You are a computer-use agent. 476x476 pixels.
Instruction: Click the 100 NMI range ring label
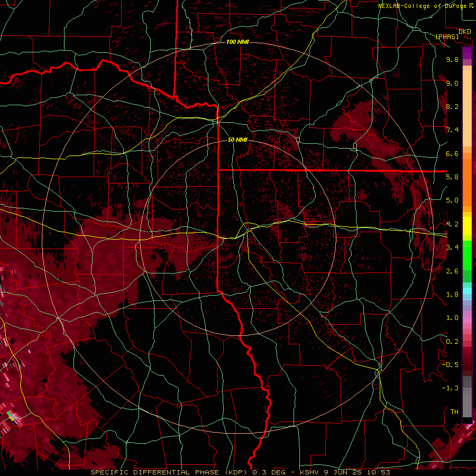pyautogui.click(x=237, y=42)
